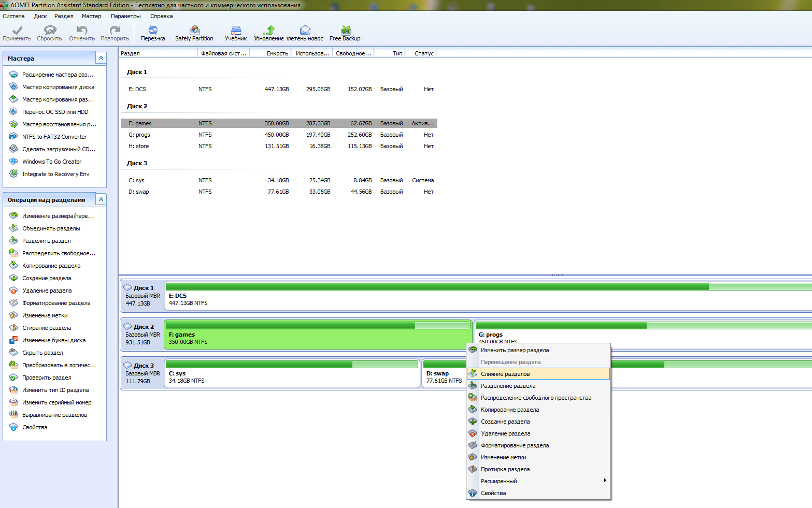The width and height of the screenshot is (812, 508).
Task: Choose Слияние разделов in context menu
Action: (x=538, y=374)
